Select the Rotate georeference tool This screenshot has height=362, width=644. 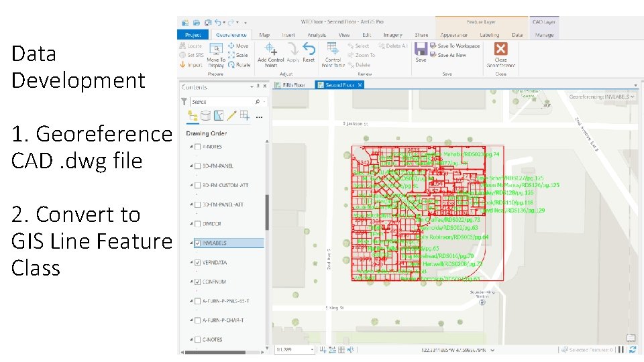click(239, 65)
